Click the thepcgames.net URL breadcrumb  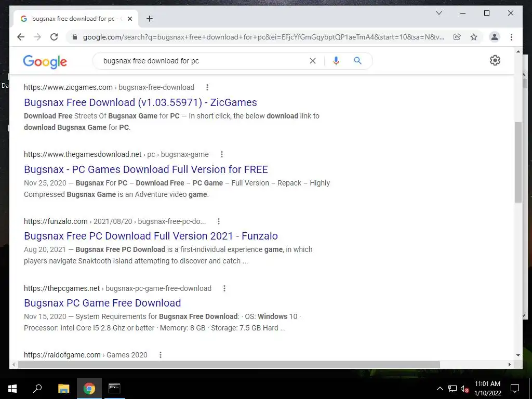pyautogui.click(x=117, y=288)
